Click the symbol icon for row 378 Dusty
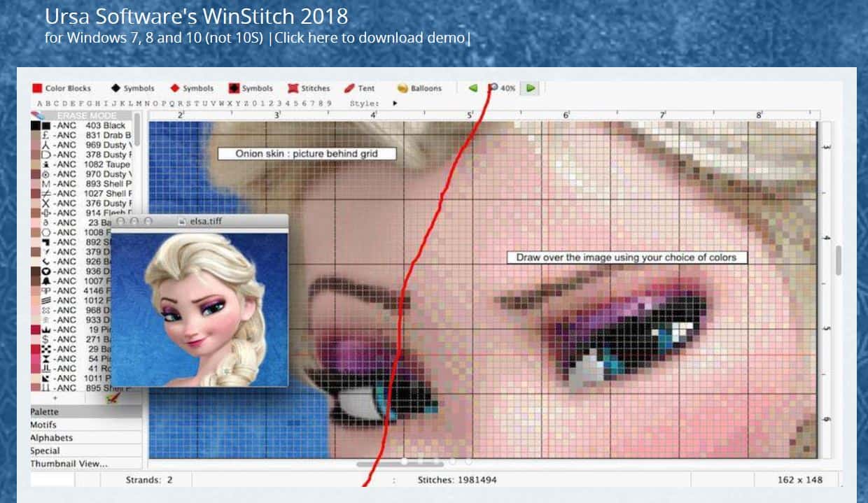This screenshot has height=503, width=868. point(45,155)
